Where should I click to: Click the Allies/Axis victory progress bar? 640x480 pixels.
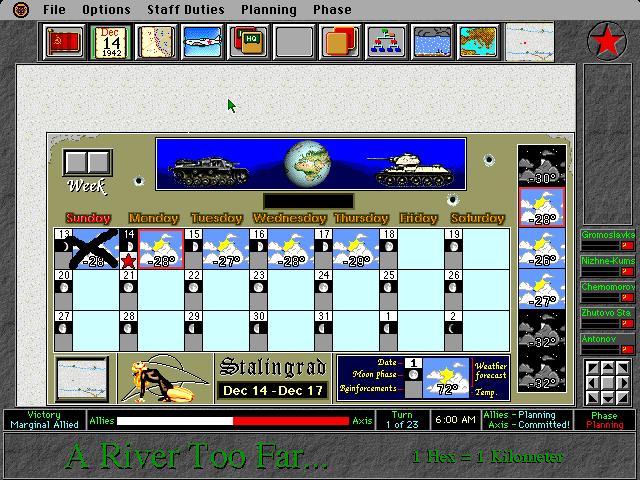[x=233, y=421]
